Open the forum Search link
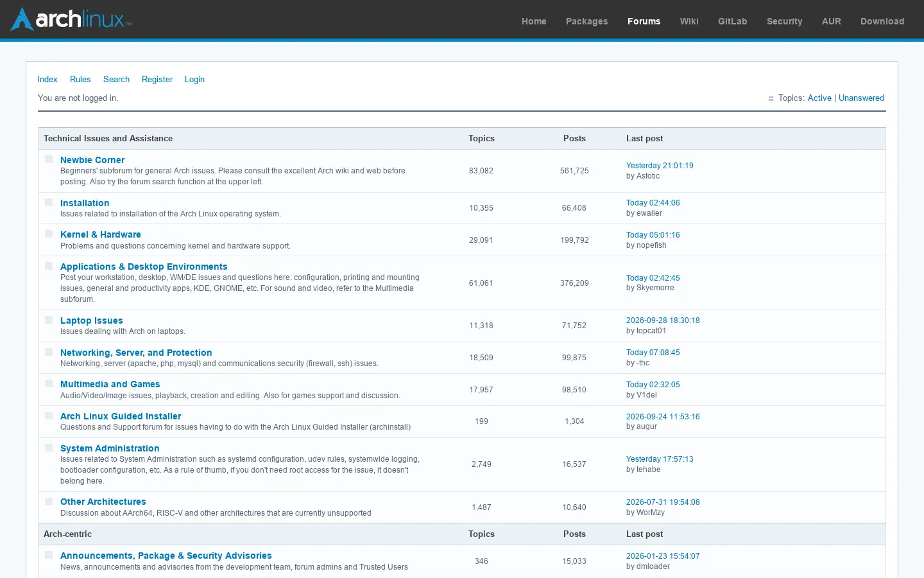This screenshot has height=578, width=924. [116, 79]
